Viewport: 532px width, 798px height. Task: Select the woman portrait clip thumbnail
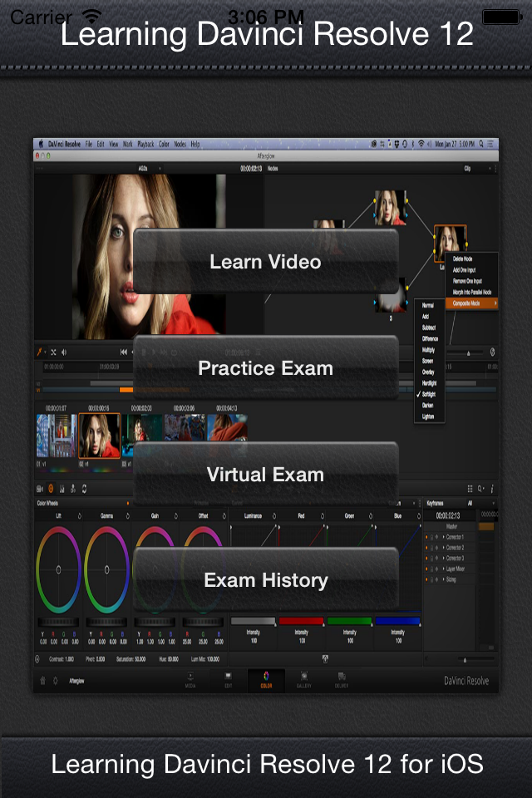coord(99,436)
